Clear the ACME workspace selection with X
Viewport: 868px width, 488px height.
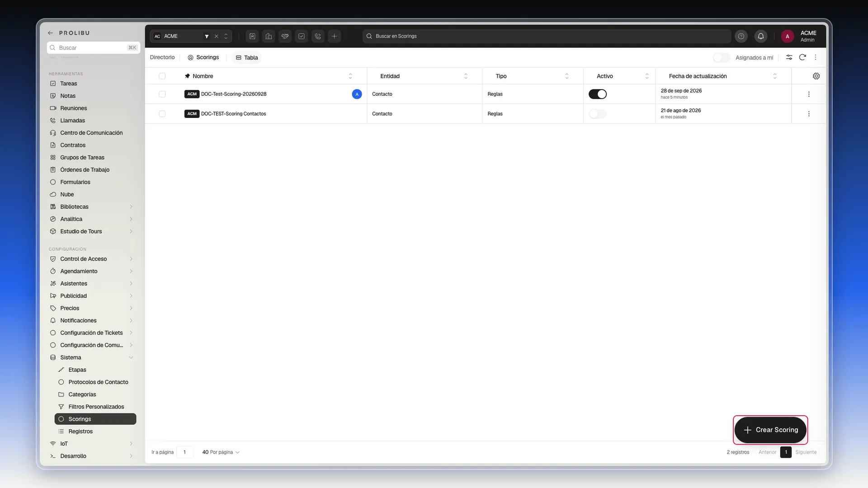point(217,36)
